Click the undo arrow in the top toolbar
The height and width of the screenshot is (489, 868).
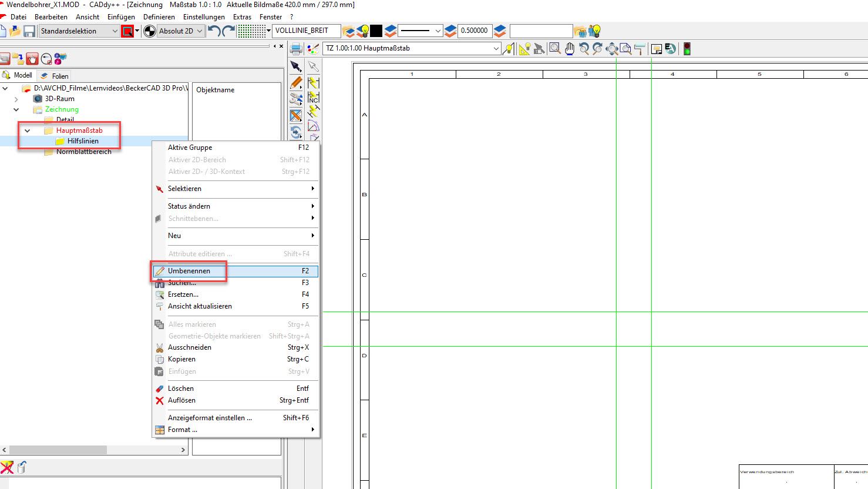point(214,31)
